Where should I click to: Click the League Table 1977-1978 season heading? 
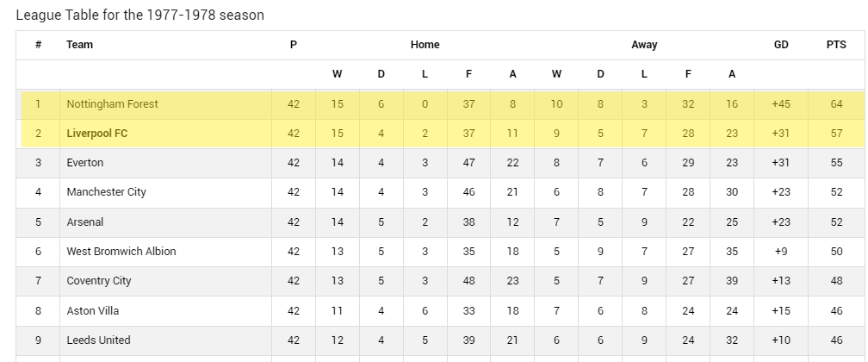[139, 16]
